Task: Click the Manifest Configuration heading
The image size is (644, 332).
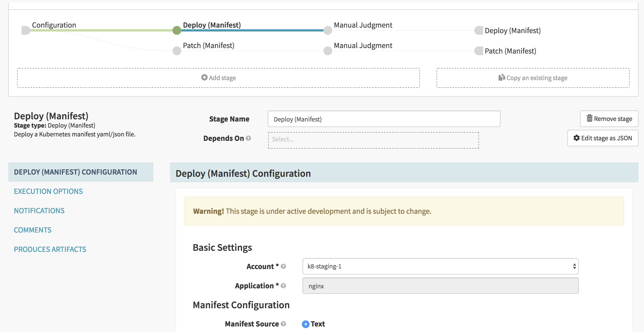Action: [x=241, y=305]
